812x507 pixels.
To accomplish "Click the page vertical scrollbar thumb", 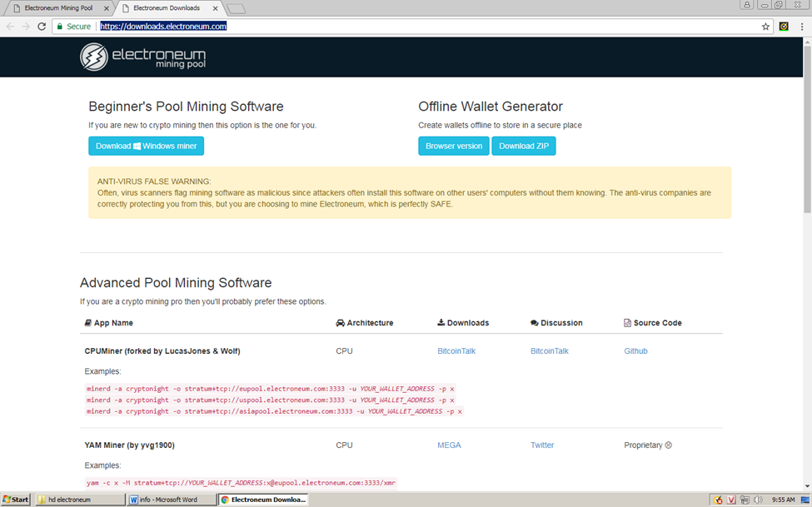I will coord(807,130).
